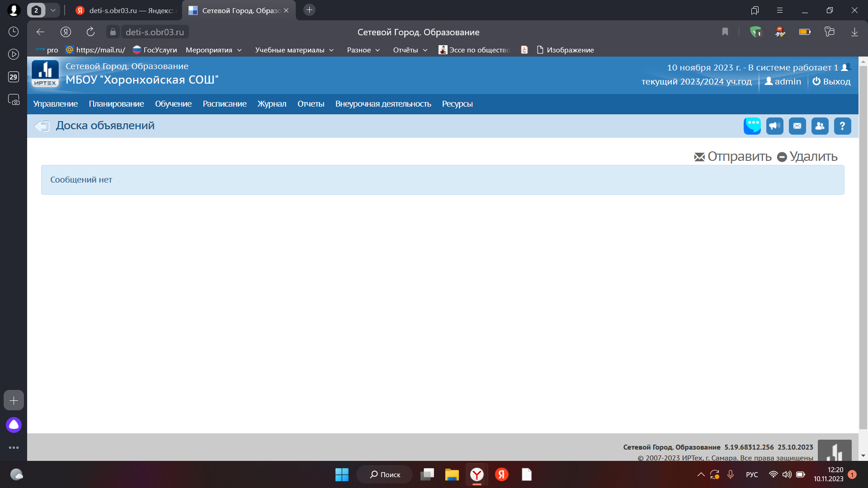
Task: Click the Отправить button
Action: click(x=732, y=156)
